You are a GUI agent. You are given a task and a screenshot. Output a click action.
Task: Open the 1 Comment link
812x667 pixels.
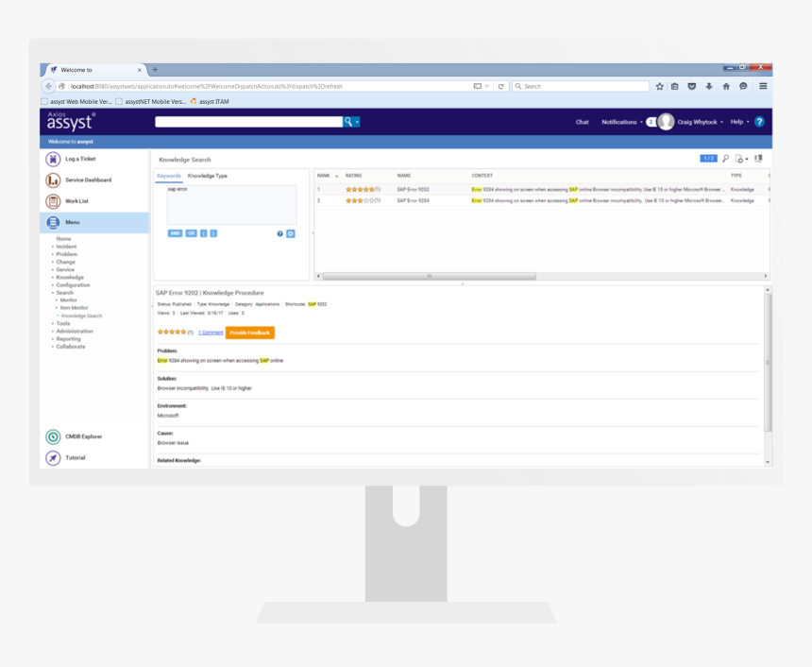tap(211, 333)
